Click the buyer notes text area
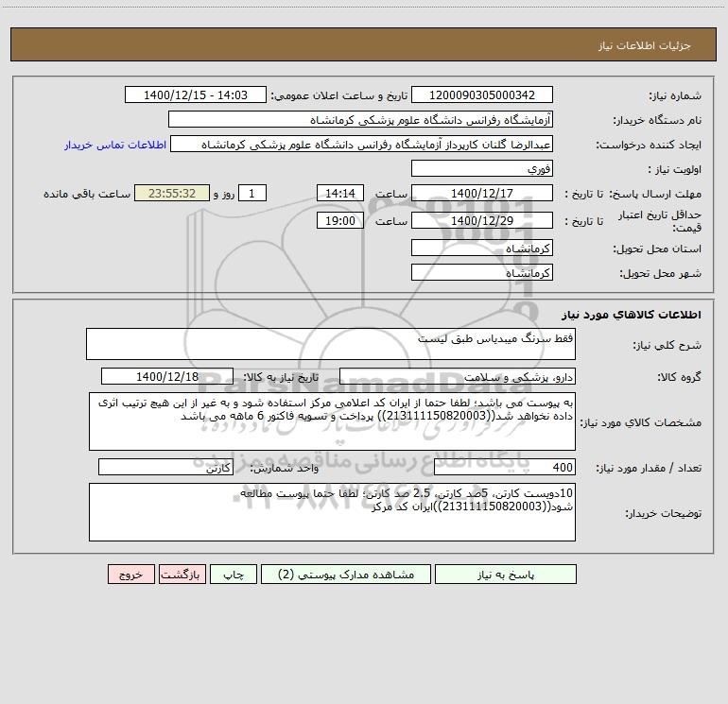 (x=332, y=512)
